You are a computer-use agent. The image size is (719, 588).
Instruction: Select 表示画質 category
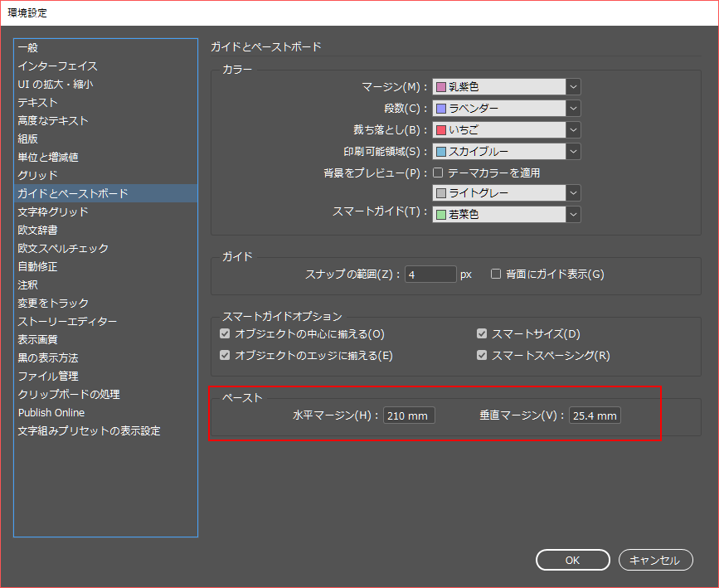pyautogui.click(x=106, y=339)
